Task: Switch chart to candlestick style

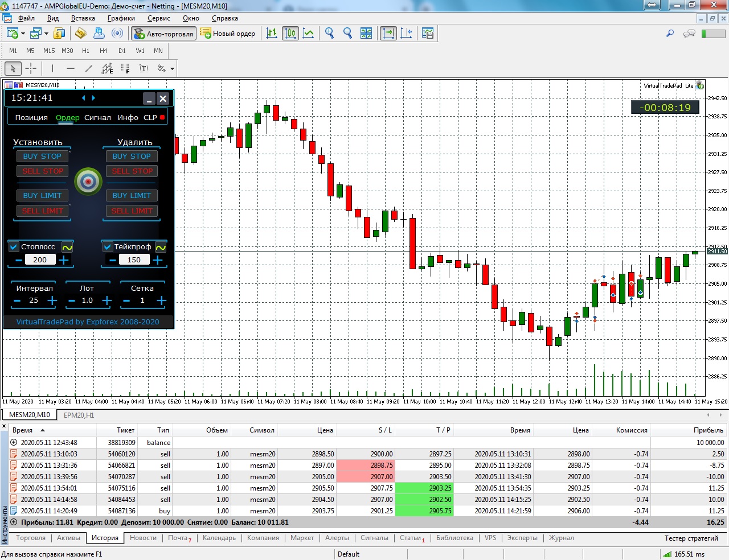Action: (290, 34)
